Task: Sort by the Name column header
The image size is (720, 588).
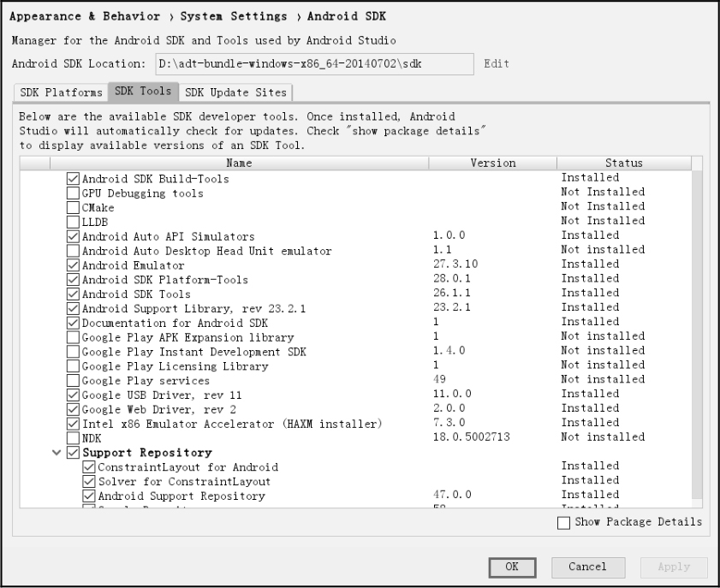Action: pos(239,163)
